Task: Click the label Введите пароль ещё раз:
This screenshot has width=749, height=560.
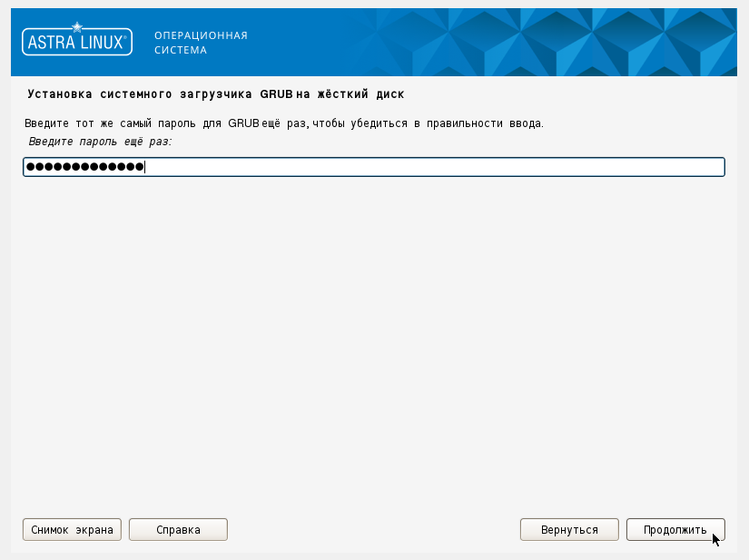Action: (x=100, y=142)
